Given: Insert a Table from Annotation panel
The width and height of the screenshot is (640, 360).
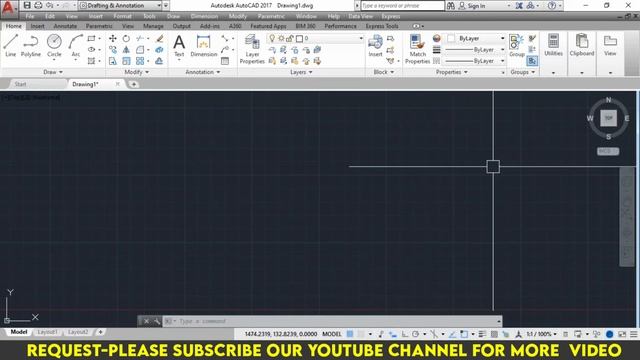Looking at the screenshot, I should tap(225, 61).
